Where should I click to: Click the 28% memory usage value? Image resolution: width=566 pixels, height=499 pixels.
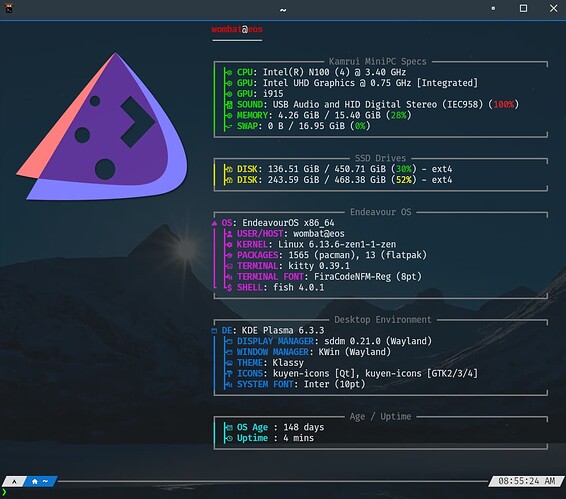399,116
